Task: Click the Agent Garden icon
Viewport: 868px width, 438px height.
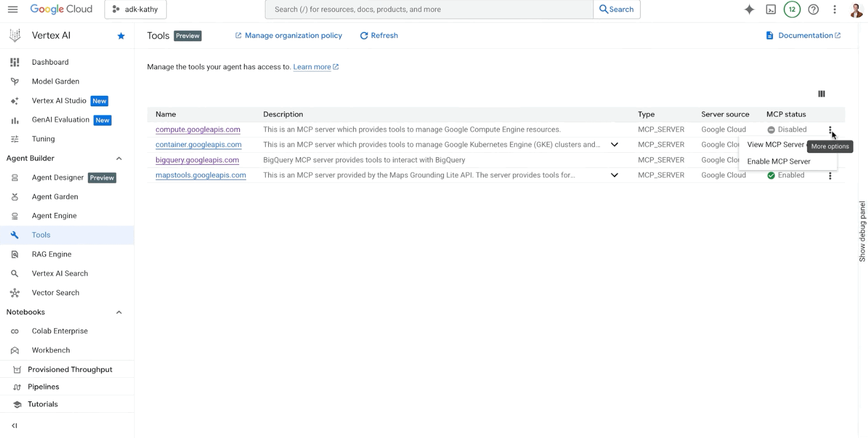Action: pyautogui.click(x=15, y=197)
